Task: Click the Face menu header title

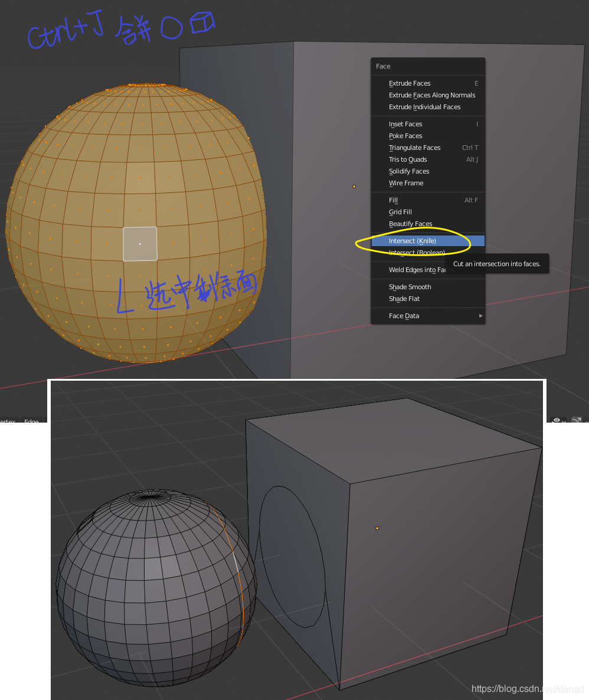Action: 383,66
